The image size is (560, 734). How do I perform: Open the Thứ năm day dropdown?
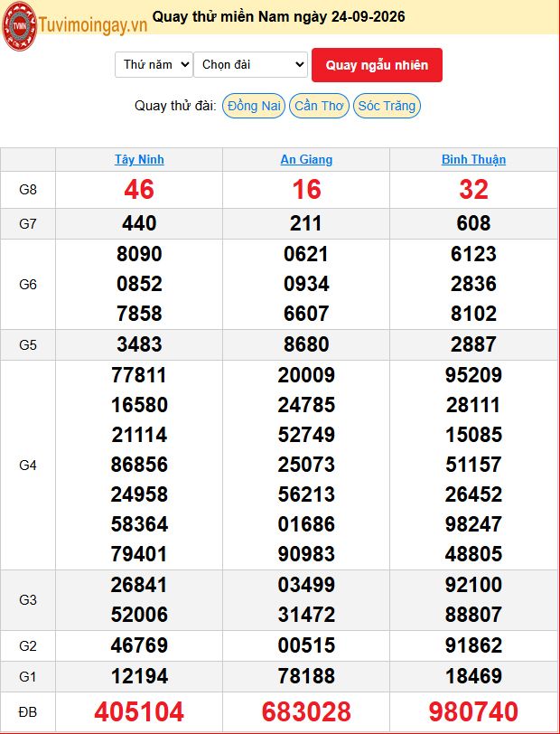click(154, 64)
